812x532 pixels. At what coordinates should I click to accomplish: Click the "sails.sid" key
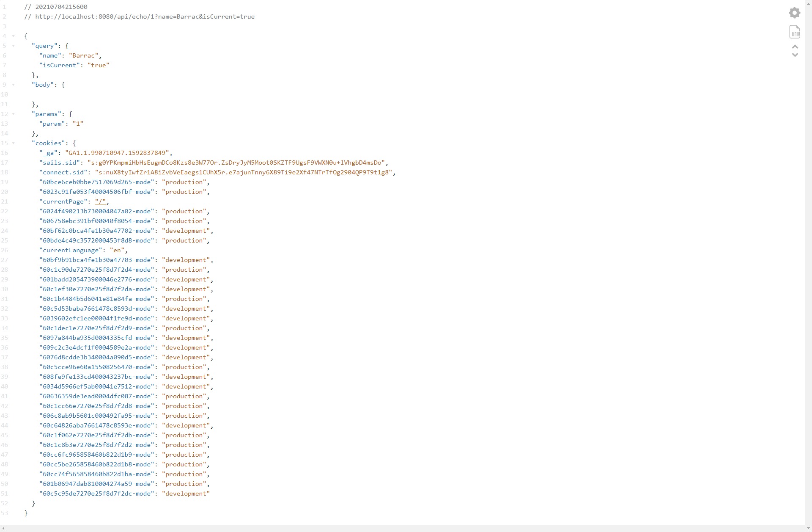click(x=59, y=163)
